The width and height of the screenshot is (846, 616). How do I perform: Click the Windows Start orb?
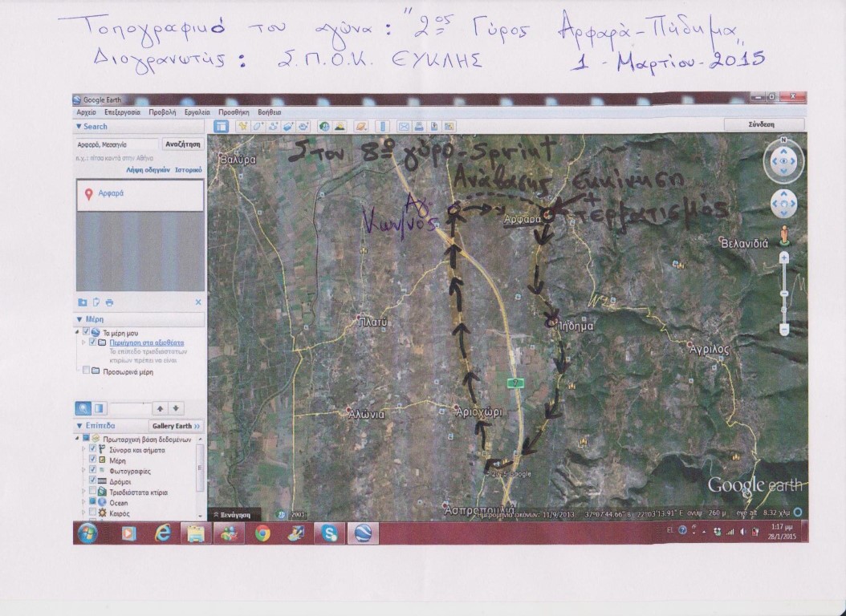pyautogui.click(x=87, y=533)
